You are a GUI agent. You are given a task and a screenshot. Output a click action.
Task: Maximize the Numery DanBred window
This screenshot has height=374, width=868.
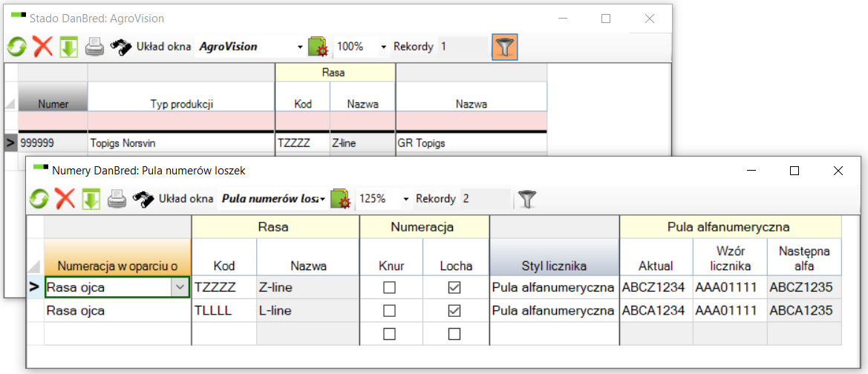pos(794,171)
